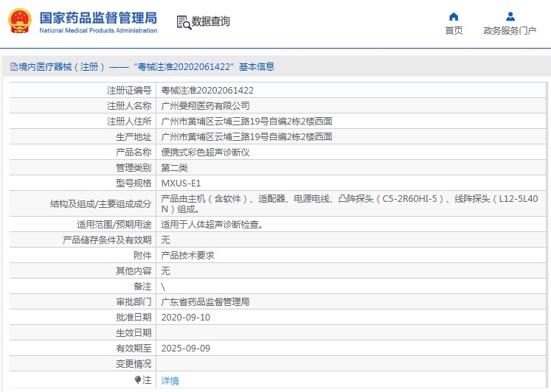Click the 广州曼翔医药有限公司 registrant name cell
Image resolution: width=551 pixels, height=392 pixels.
pos(351,105)
